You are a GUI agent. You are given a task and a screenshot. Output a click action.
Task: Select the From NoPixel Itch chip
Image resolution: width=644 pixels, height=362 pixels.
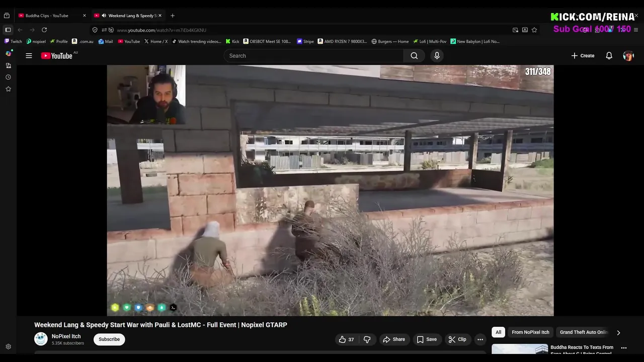point(530,332)
